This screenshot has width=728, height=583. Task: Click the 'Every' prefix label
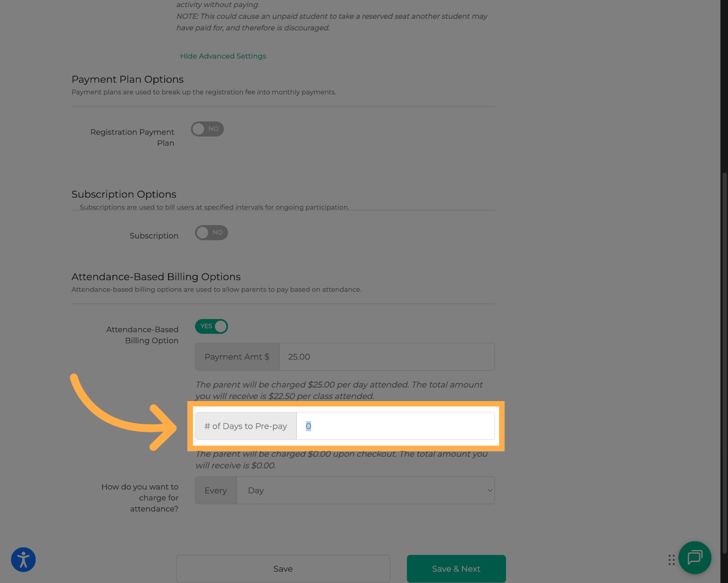pyautogui.click(x=215, y=491)
